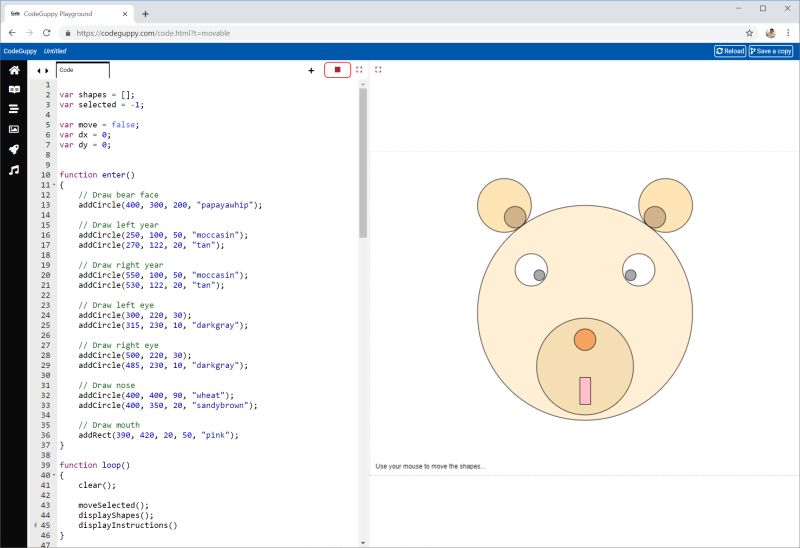This screenshot has width=800, height=548.
Task: Open the book tutorials icon in sidebar
Action: point(14,89)
